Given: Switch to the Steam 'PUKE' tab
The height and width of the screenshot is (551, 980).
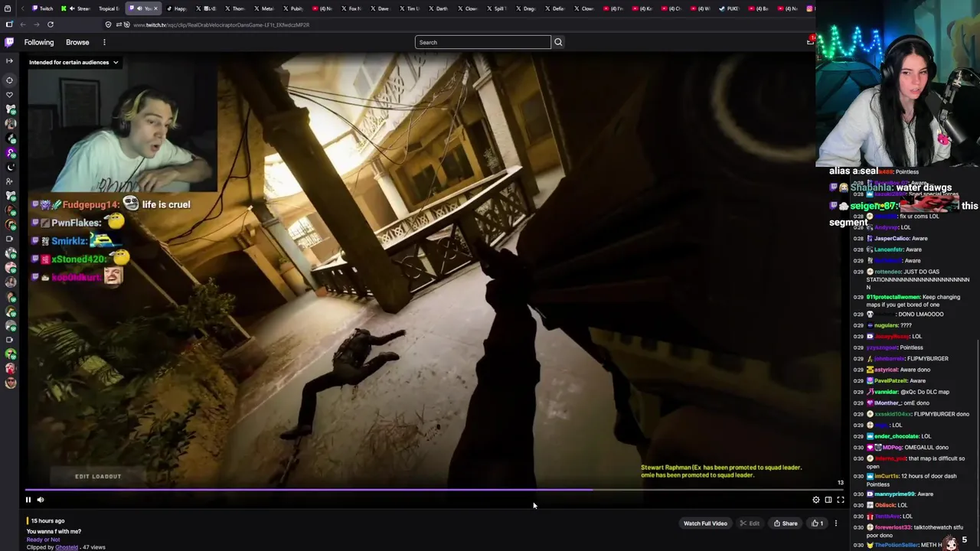Looking at the screenshot, I should point(729,8).
